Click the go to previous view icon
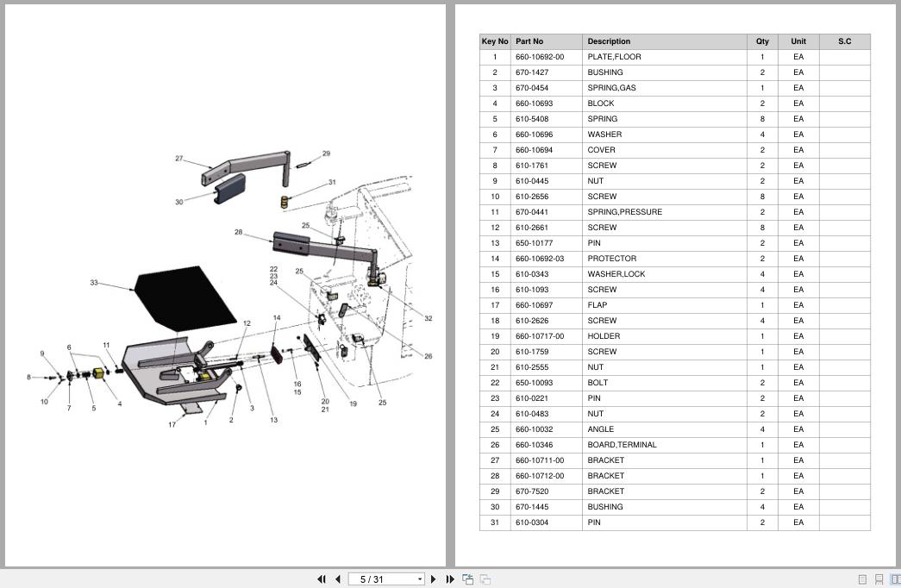This screenshot has height=588, width=901. 467,579
